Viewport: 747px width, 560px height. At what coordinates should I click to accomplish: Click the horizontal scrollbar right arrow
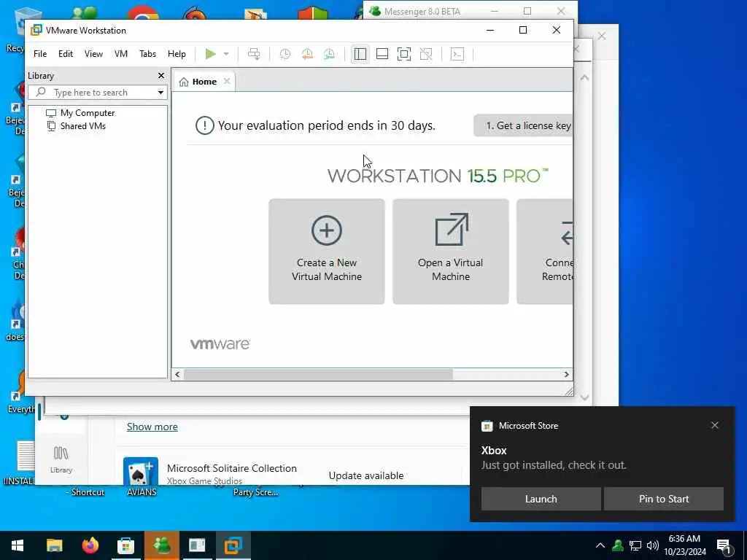pyautogui.click(x=566, y=375)
